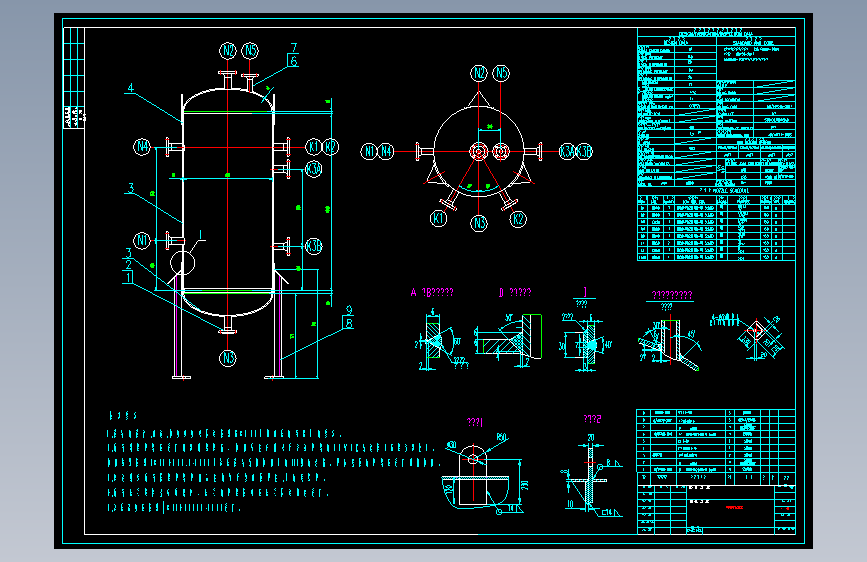Select the K1 bubble right of the elevation vessel
The height and width of the screenshot is (562, 867).
point(314,147)
